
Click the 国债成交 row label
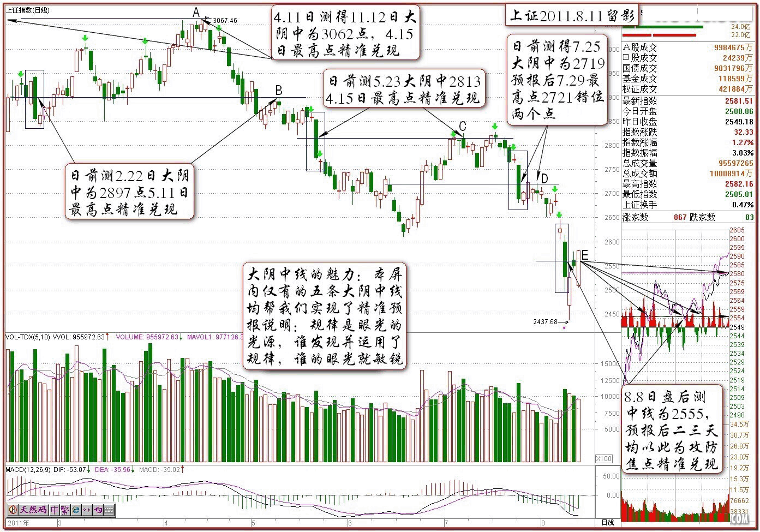coord(639,69)
